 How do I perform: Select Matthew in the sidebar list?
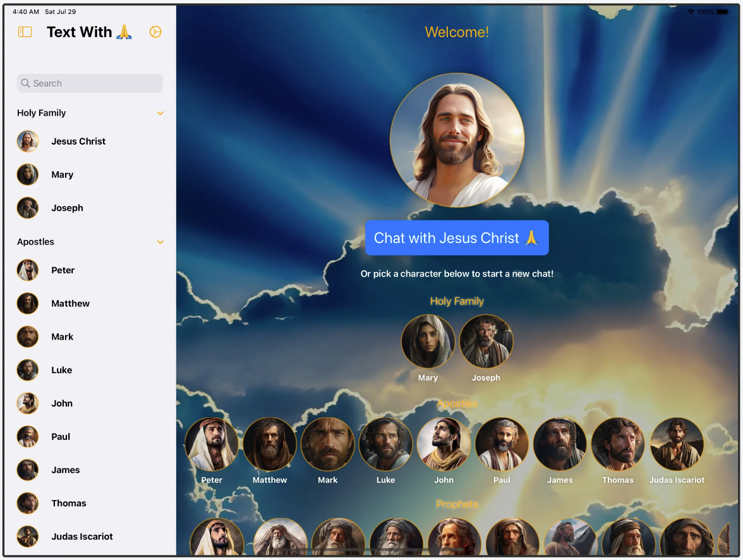(x=90, y=304)
